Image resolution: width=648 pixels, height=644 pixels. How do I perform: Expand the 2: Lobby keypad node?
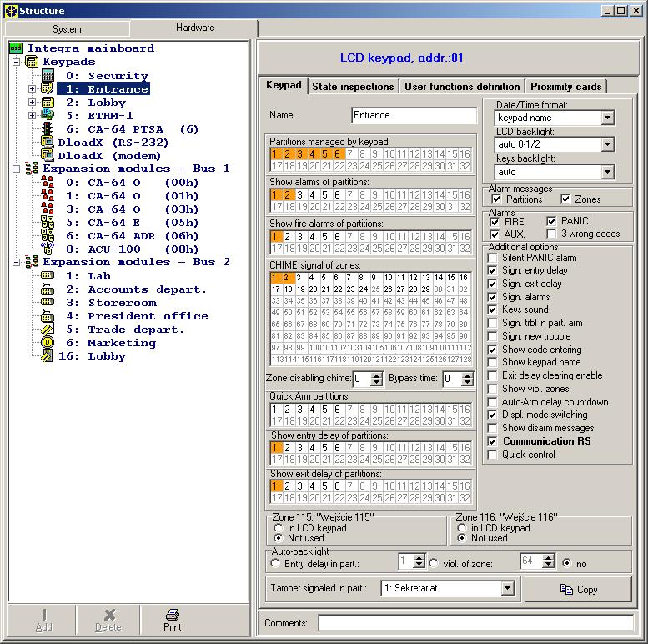[32, 102]
